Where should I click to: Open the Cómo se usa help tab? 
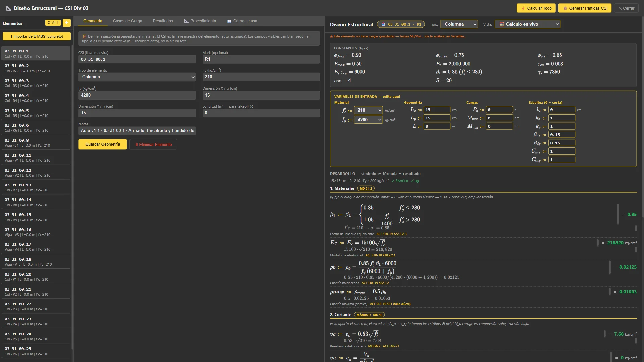[x=242, y=21]
